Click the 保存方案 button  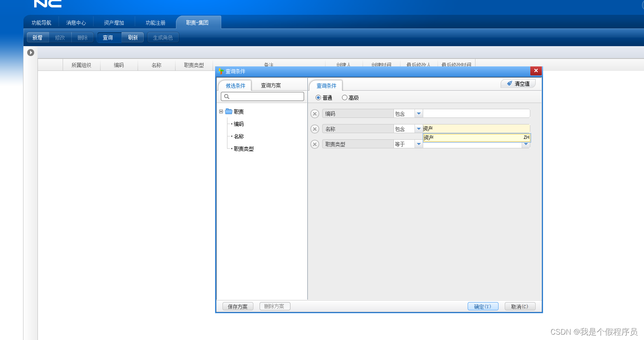[238, 307]
